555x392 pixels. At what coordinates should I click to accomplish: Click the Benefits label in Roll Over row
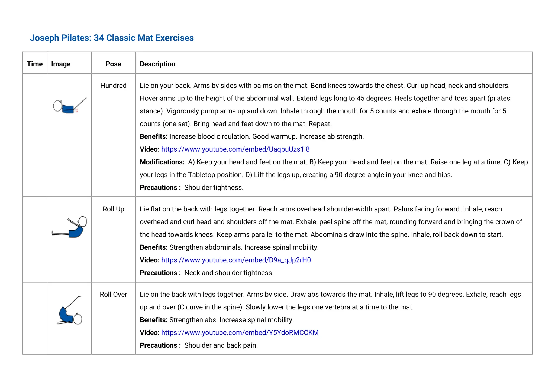153,320
